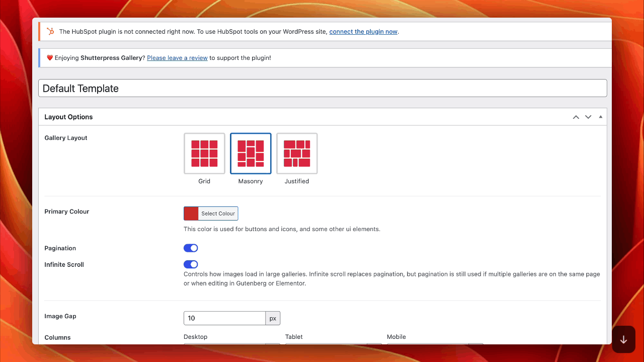Viewport: 644px width, 362px height.
Task: Follow the 'Please leave a review' link
Action: pyautogui.click(x=177, y=58)
